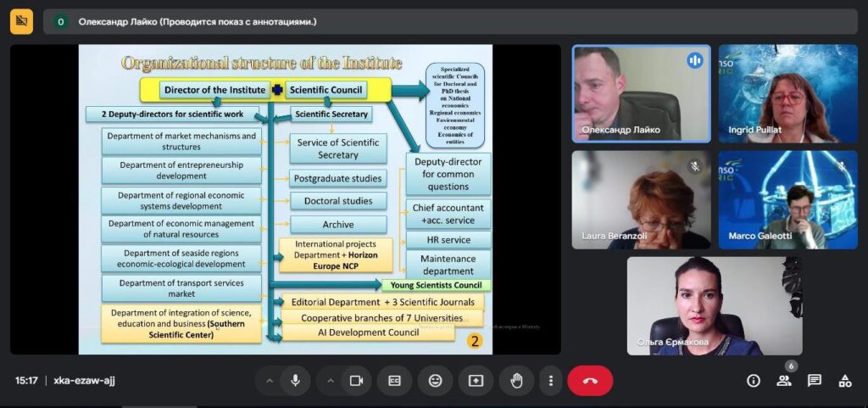
Task: Expand audio settings chevron beside microphone
Action: pyautogui.click(x=270, y=381)
